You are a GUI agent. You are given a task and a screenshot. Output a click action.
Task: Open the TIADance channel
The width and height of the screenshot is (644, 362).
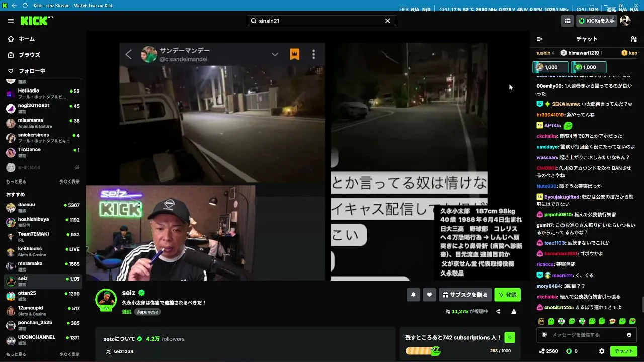click(x=43, y=152)
